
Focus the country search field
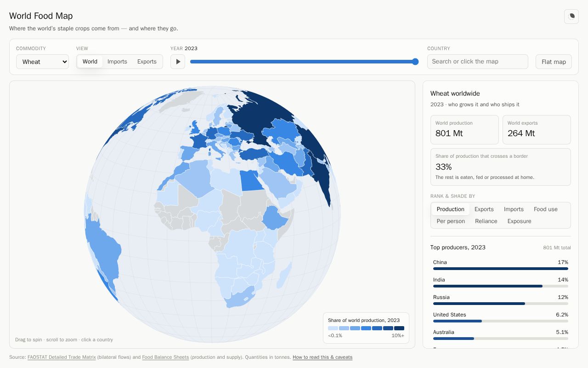(x=478, y=62)
